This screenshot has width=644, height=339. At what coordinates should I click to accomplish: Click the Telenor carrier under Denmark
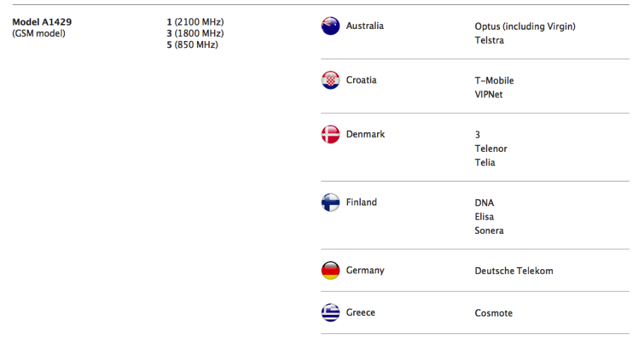click(491, 149)
